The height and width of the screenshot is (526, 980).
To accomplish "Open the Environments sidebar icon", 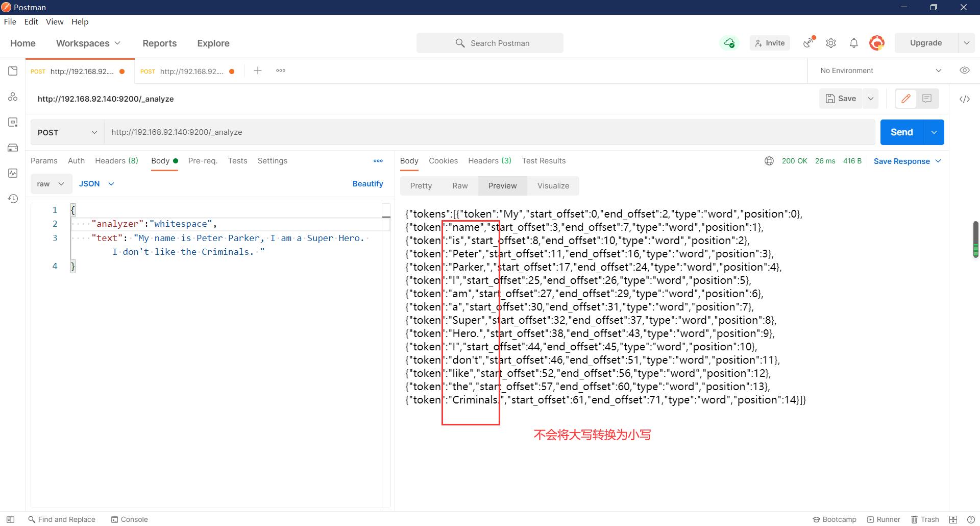I will tap(13, 122).
